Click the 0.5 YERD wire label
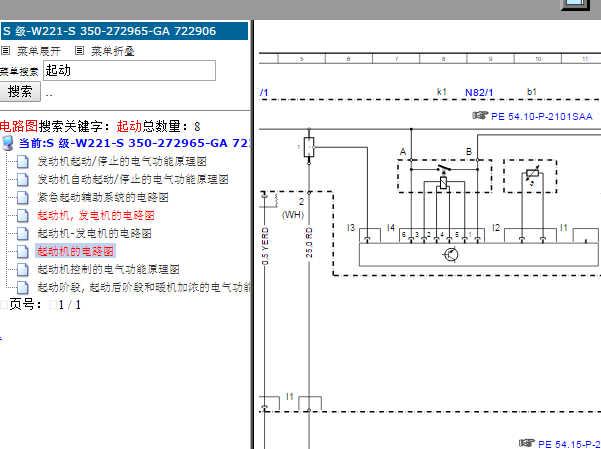 265,245
